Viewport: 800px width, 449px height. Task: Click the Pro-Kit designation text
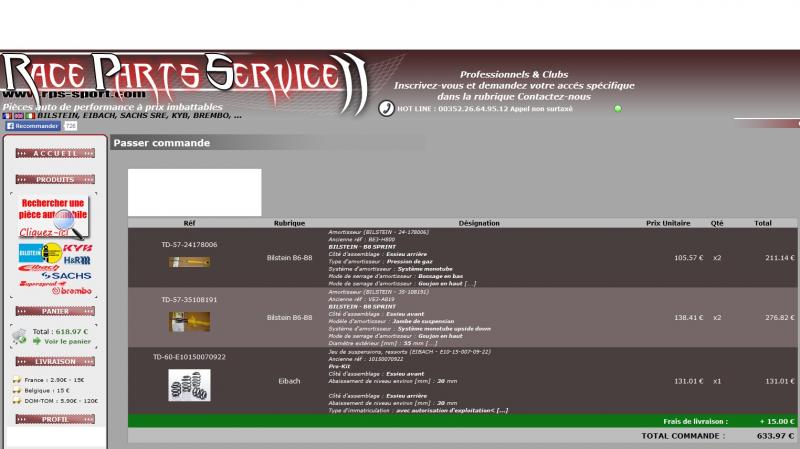pos(339,367)
